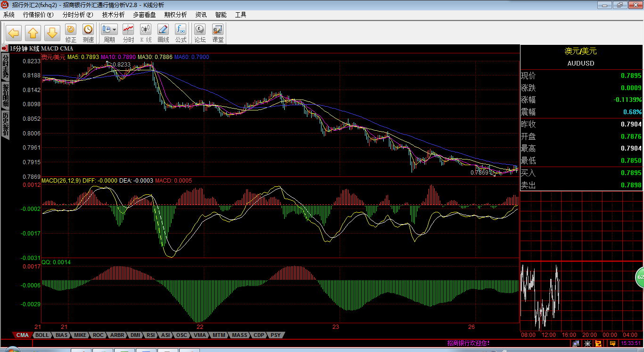Switch to the BOLL indicator tab
This screenshot has width=644, height=352.
[42, 335]
